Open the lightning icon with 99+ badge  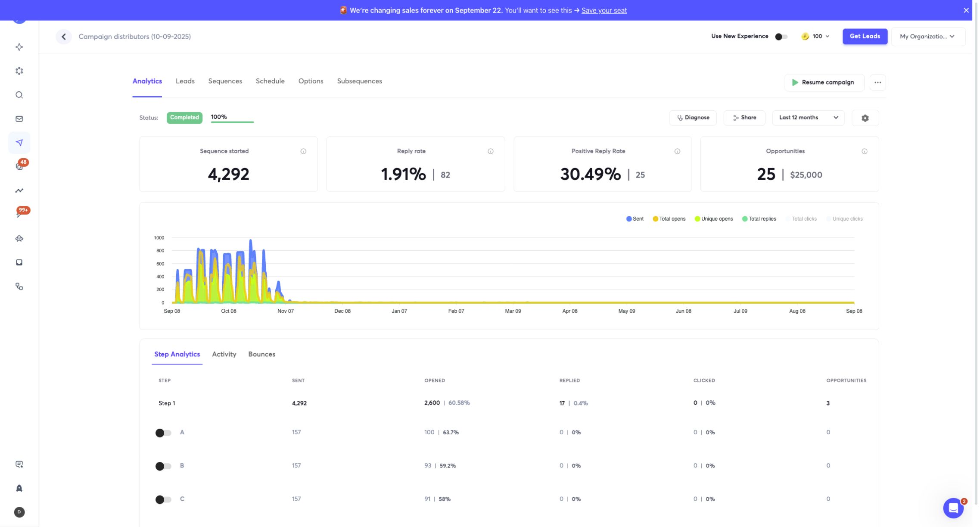pos(19,214)
